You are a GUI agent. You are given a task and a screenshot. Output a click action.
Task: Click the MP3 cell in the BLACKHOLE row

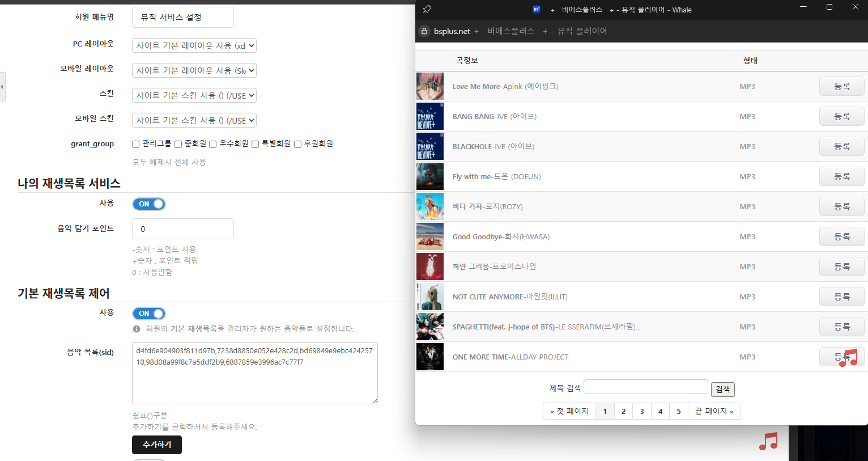click(747, 146)
